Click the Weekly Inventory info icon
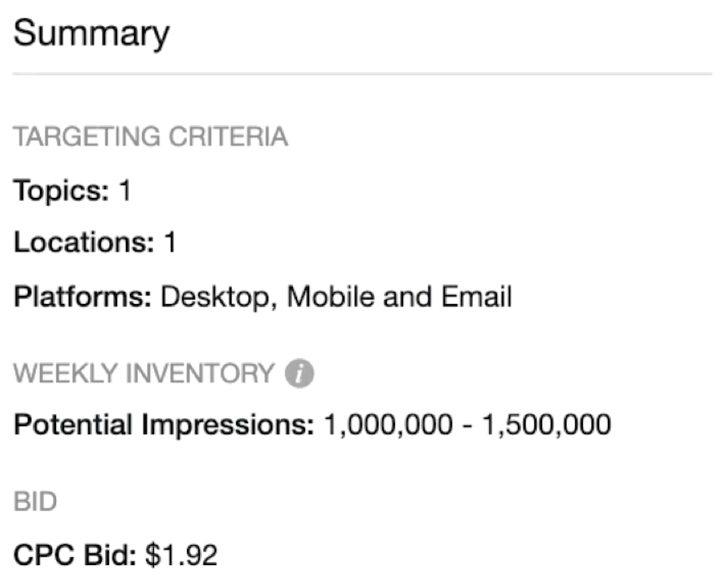The image size is (723, 588). tap(300, 373)
